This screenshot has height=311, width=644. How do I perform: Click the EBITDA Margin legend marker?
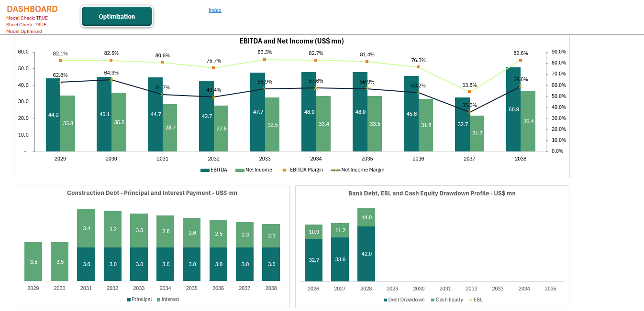click(284, 170)
